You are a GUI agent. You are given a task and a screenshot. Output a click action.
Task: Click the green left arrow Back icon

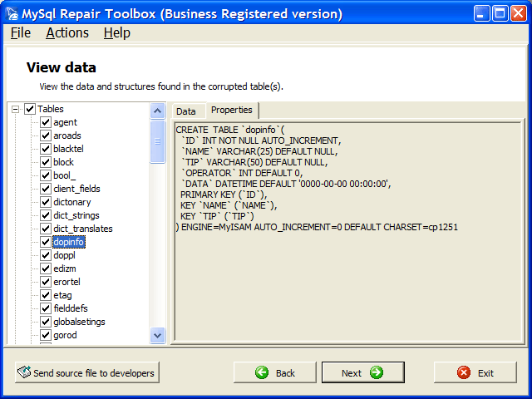pos(262,372)
